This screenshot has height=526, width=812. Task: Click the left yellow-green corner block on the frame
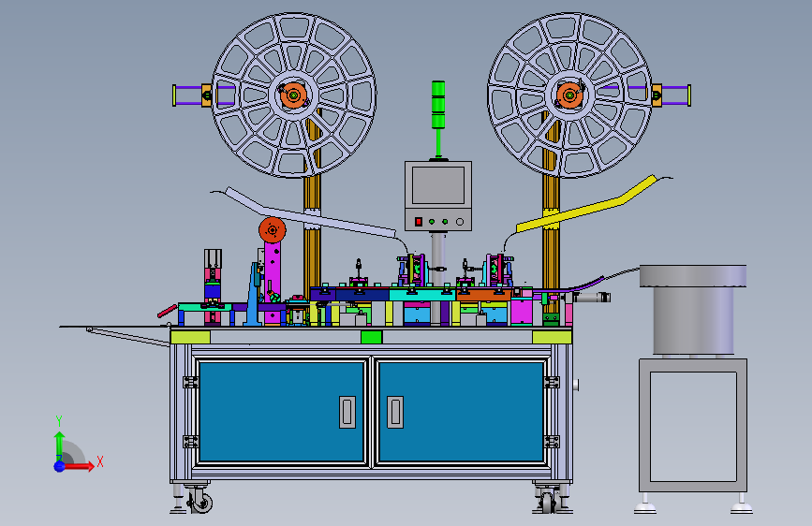pos(190,337)
